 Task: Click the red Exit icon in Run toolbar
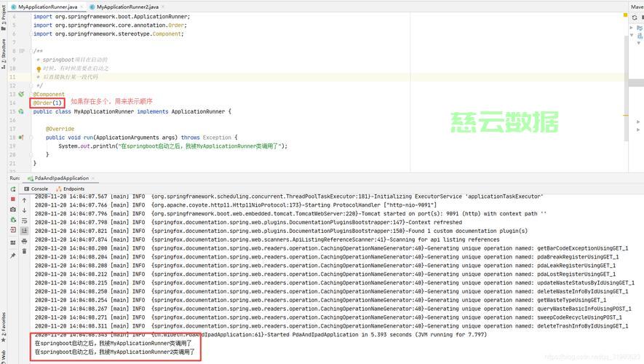tap(12, 230)
